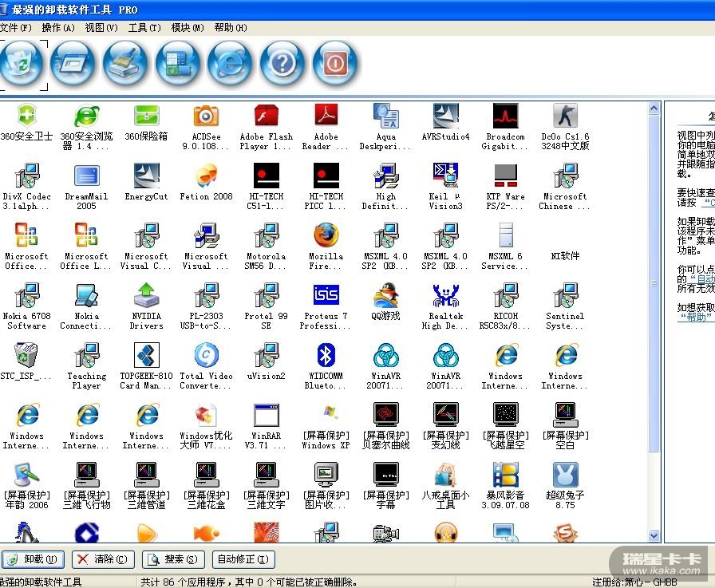Viewport: 715px width, 588px height.
Task: Click the Internet Explorer toolbar icon
Action: click(230, 63)
